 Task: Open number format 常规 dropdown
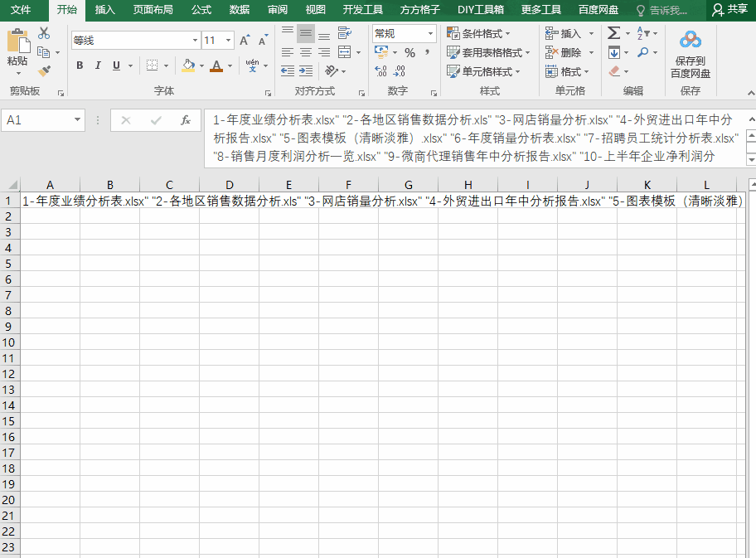click(x=430, y=33)
